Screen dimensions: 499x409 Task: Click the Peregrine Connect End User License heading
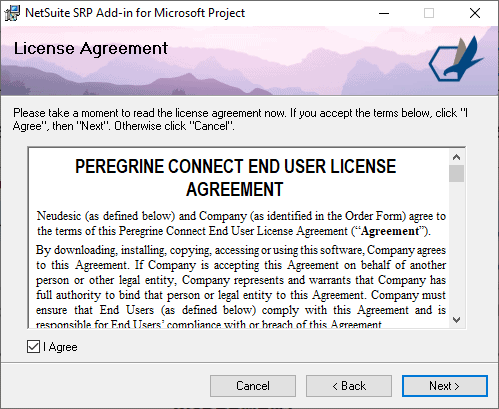[x=235, y=178]
